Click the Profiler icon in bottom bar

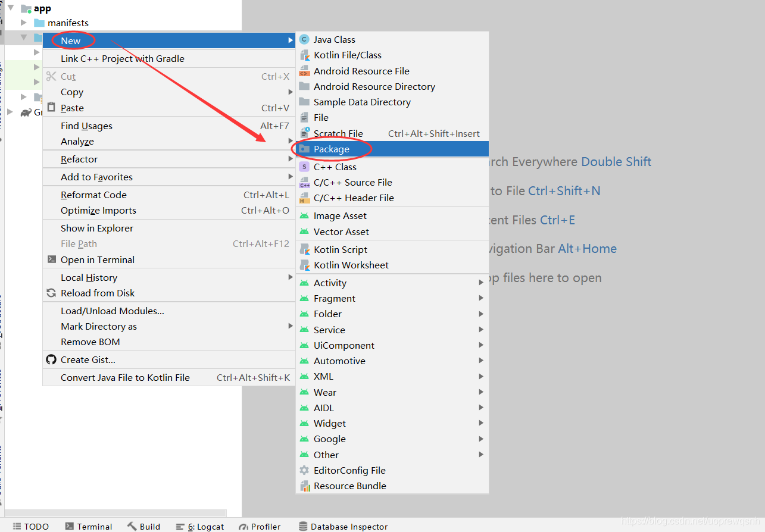243,527
